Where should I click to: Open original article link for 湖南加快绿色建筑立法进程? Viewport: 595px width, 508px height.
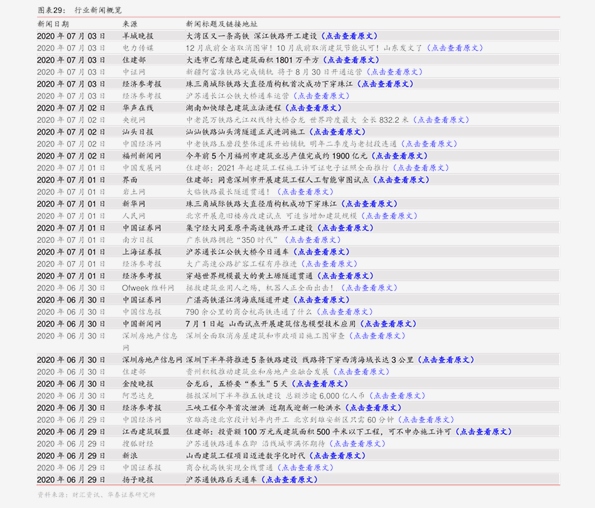[x=313, y=108]
